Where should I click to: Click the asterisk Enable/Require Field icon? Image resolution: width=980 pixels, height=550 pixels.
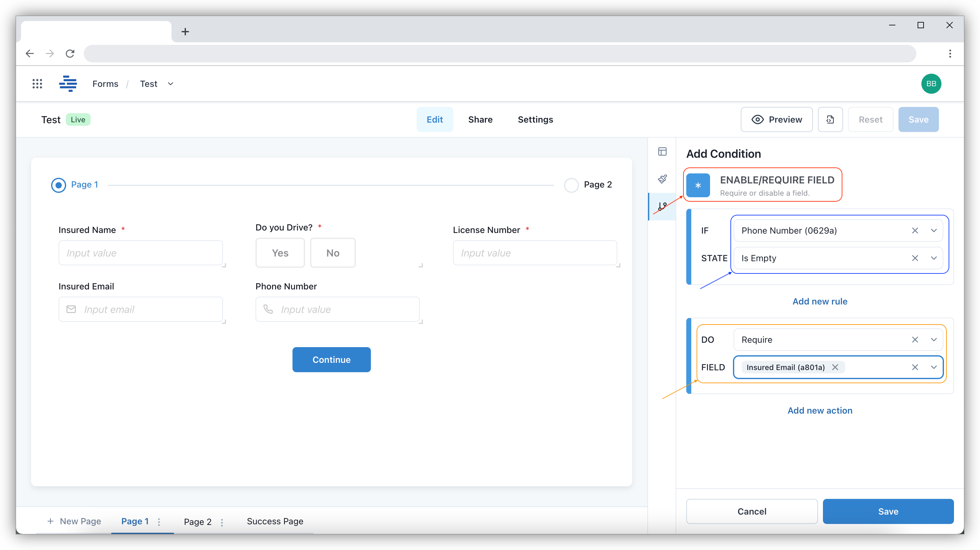tap(698, 185)
